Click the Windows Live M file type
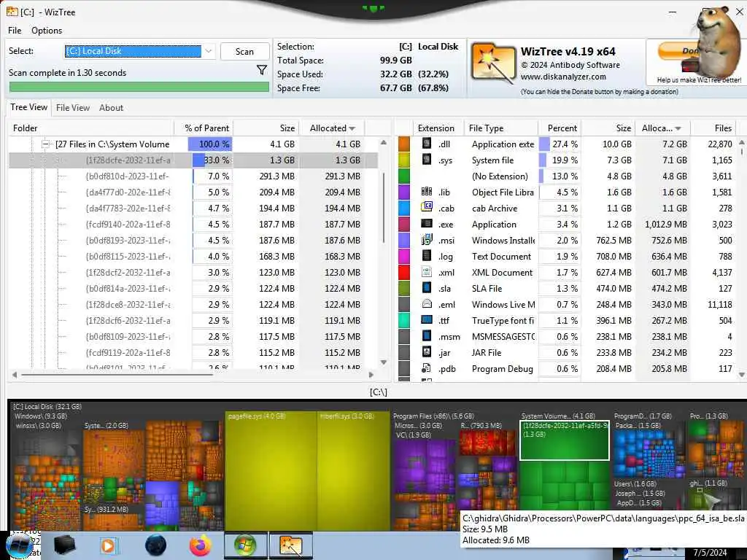Image resolution: width=747 pixels, height=560 pixels. click(x=503, y=304)
